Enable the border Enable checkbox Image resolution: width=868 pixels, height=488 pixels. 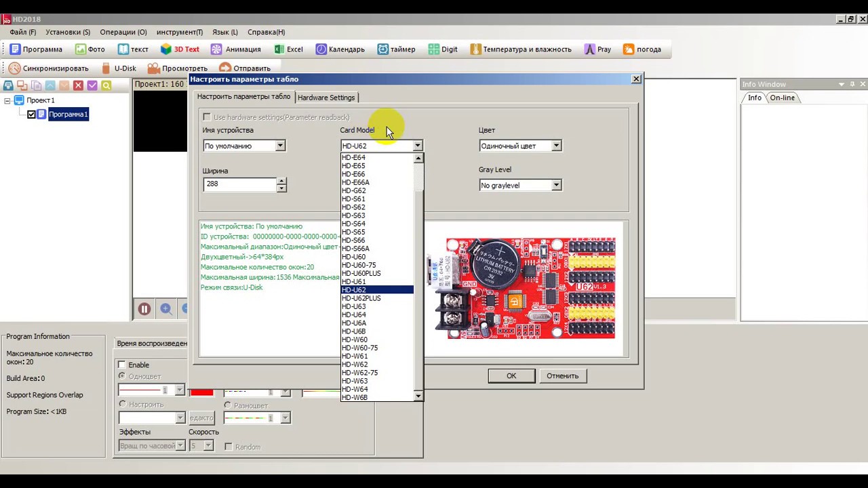click(x=122, y=365)
